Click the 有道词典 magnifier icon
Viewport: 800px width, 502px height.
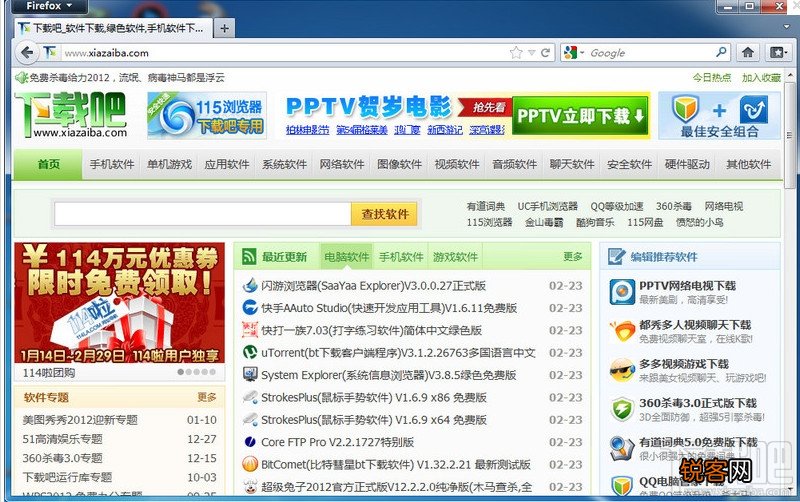622,448
